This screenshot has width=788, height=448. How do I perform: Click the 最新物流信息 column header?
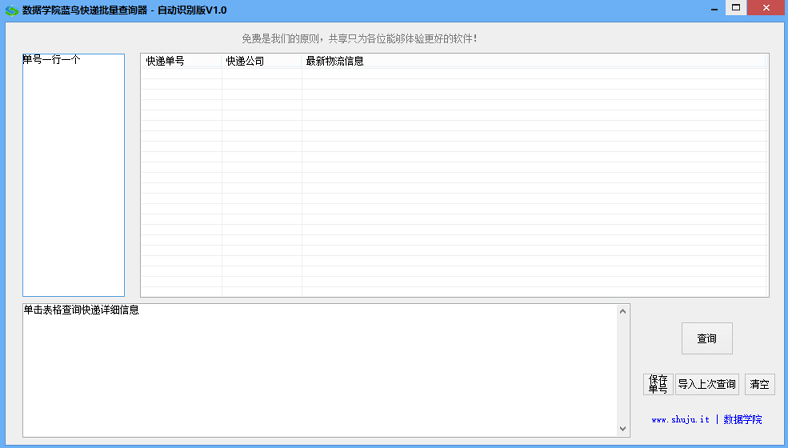534,61
